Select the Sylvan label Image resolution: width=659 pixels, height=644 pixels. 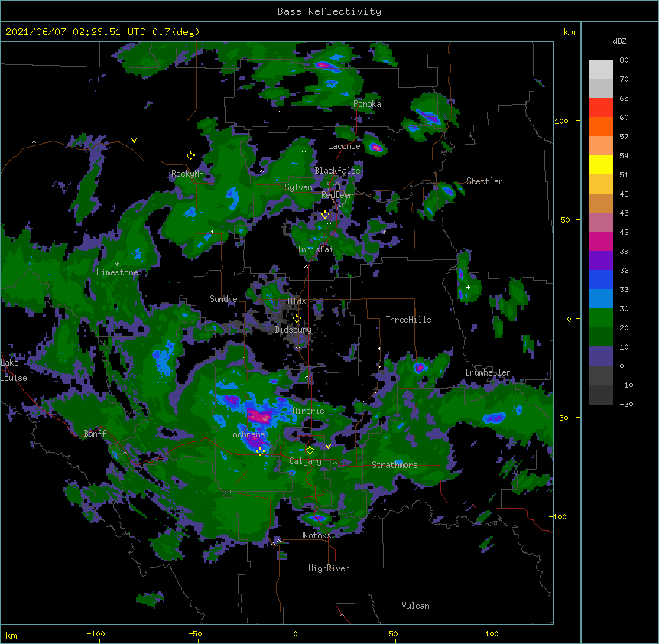point(298,187)
